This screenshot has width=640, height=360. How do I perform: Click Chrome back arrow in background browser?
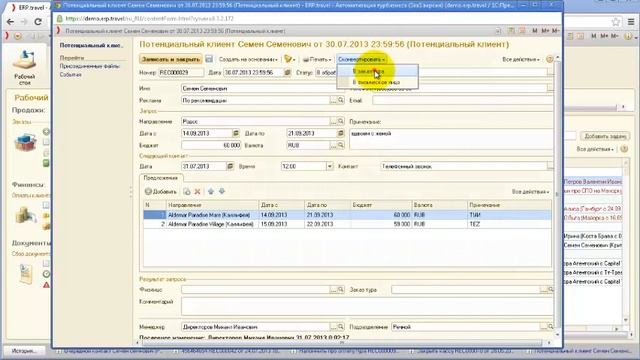point(10,22)
